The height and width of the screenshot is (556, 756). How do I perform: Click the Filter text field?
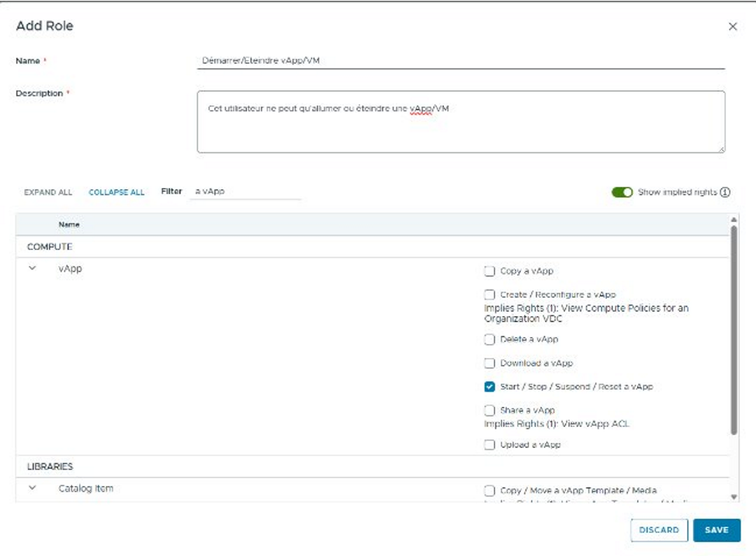tap(244, 191)
